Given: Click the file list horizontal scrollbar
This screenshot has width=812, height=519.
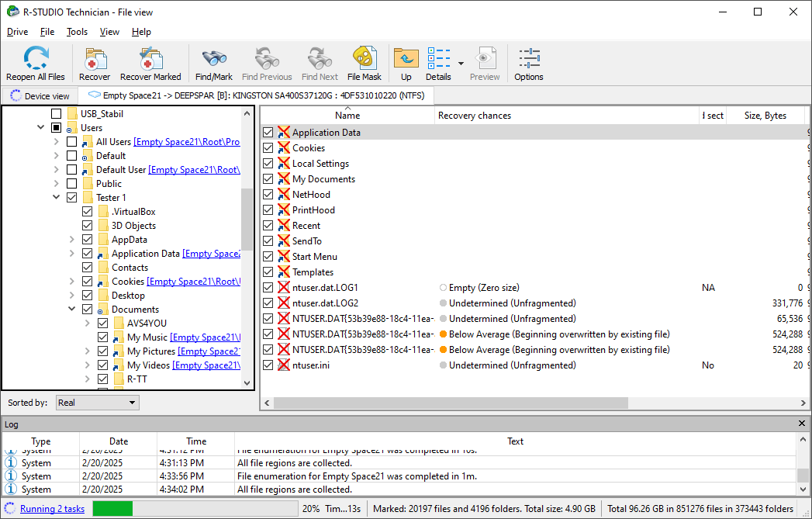Looking at the screenshot, I should pyautogui.click(x=451, y=403).
